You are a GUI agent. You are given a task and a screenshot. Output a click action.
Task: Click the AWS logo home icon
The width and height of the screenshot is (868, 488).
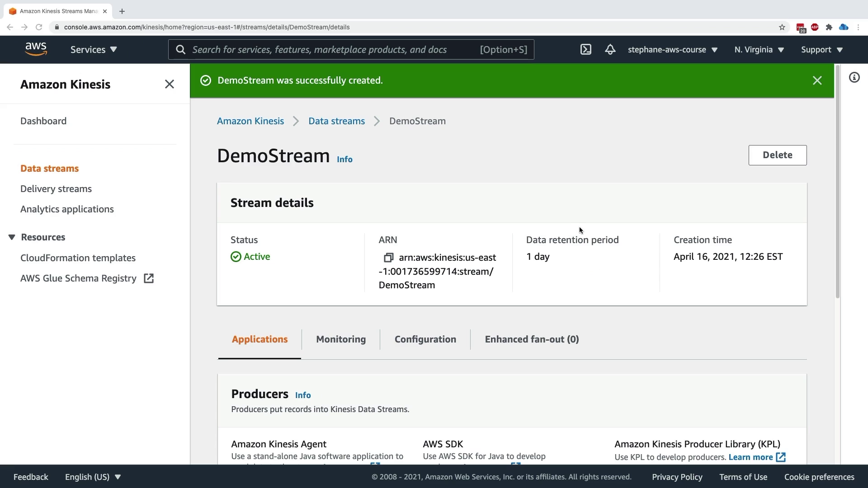click(36, 49)
